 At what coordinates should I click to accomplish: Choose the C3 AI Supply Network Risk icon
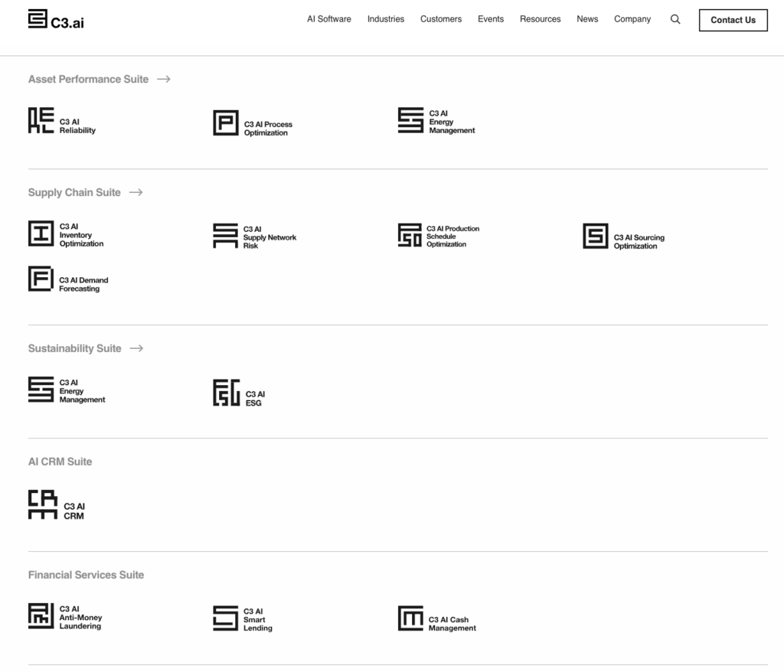(x=226, y=236)
